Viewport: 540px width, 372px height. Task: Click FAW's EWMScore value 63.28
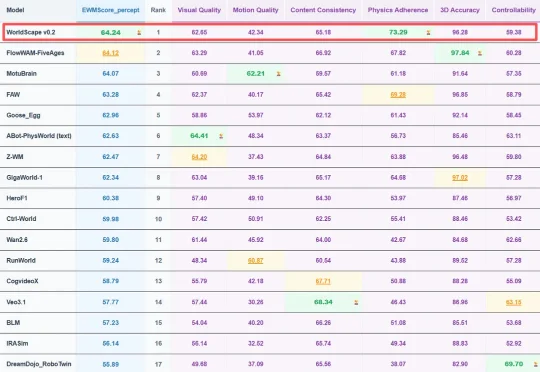[111, 95]
